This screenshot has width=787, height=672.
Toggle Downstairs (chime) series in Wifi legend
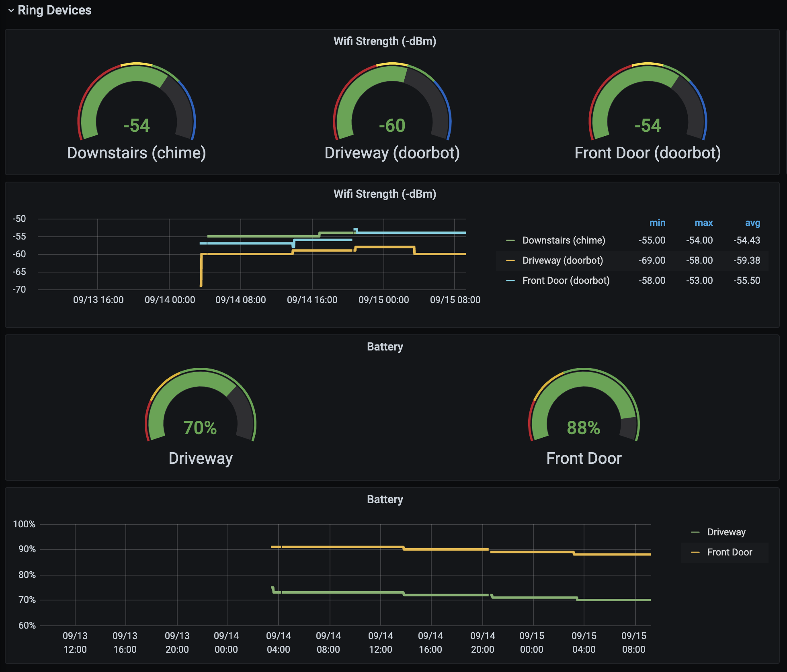tap(564, 240)
